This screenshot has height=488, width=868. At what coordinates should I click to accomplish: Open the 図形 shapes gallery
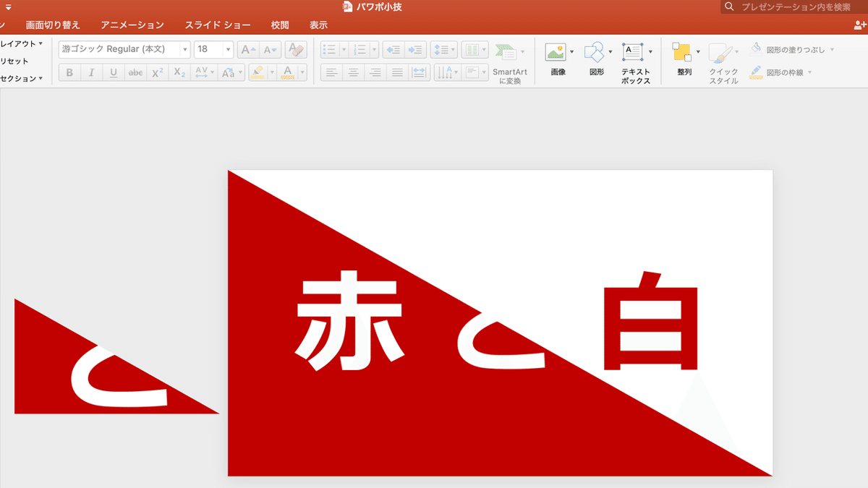[596, 59]
